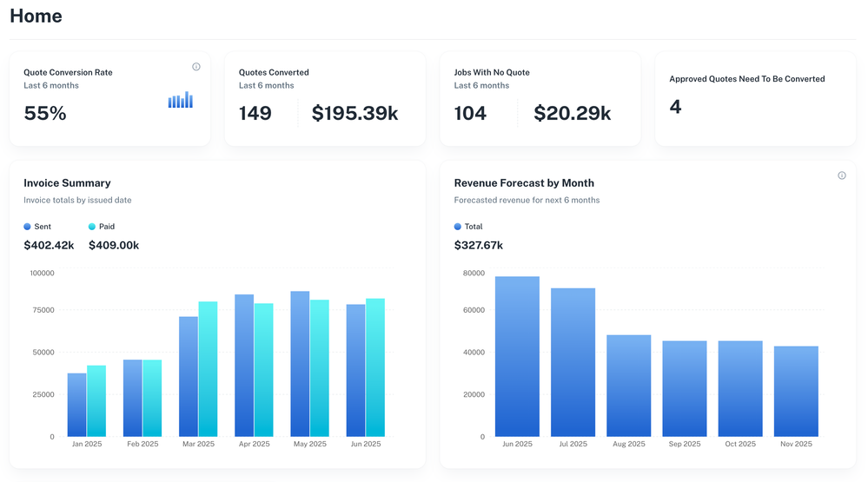
Task: Click the May 2025 Sent invoice bar
Action: coord(300,364)
